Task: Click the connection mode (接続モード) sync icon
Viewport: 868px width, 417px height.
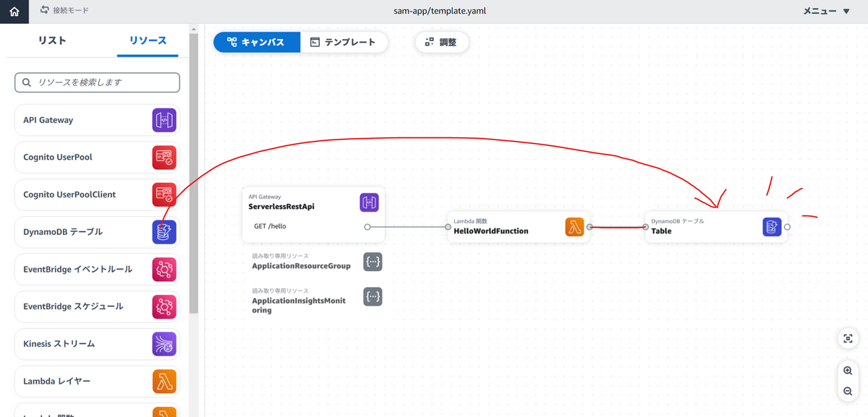Action: [x=45, y=11]
